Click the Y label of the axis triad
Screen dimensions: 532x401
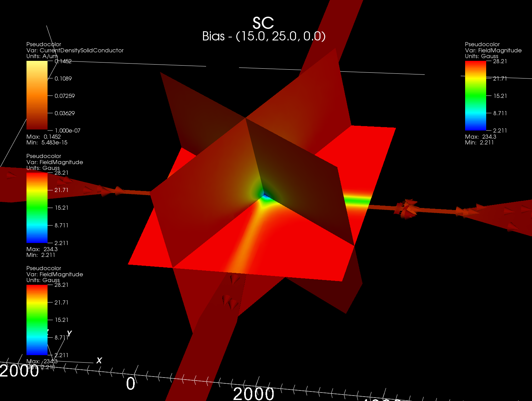(x=69, y=333)
